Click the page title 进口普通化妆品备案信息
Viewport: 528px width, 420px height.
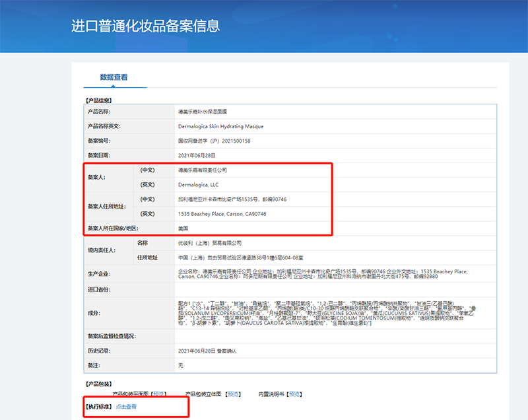point(145,26)
